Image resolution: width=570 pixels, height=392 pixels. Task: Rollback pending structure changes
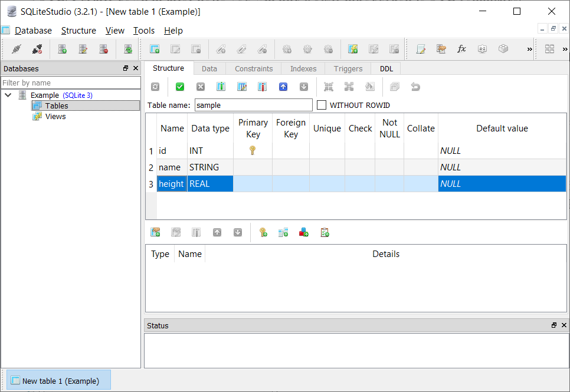(200, 87)
